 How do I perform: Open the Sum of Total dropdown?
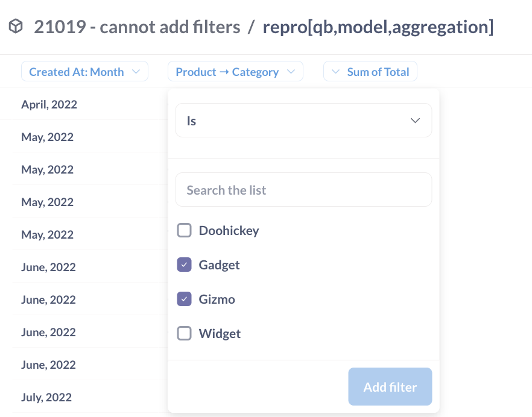click(x=370, y=71)
